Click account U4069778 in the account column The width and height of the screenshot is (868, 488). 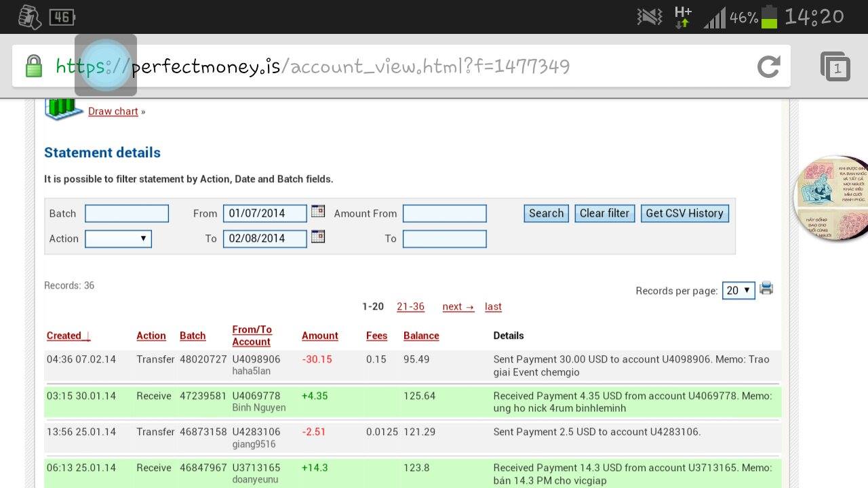tap(256, 396)
